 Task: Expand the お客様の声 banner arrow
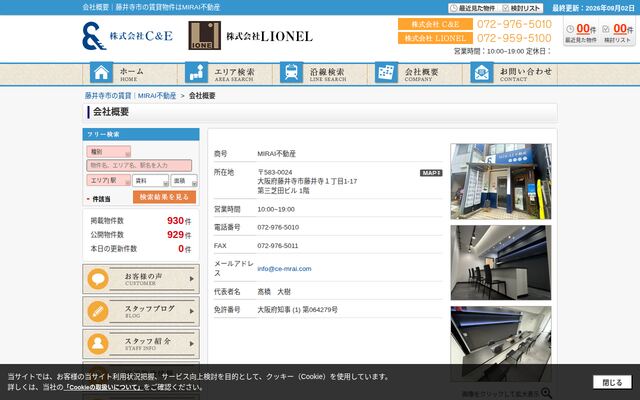192,279
